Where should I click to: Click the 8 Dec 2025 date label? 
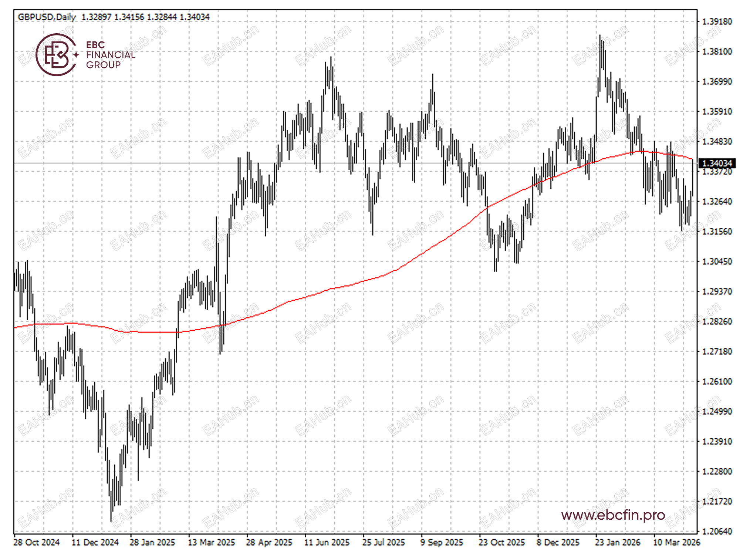point(558,542)
